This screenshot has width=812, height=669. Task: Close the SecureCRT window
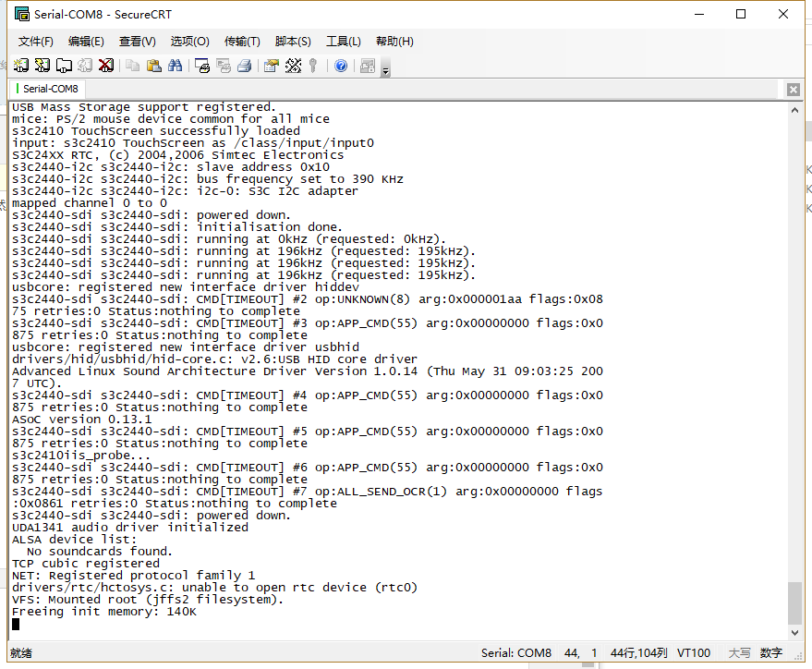pyautogui.click(x=783, y=14)
